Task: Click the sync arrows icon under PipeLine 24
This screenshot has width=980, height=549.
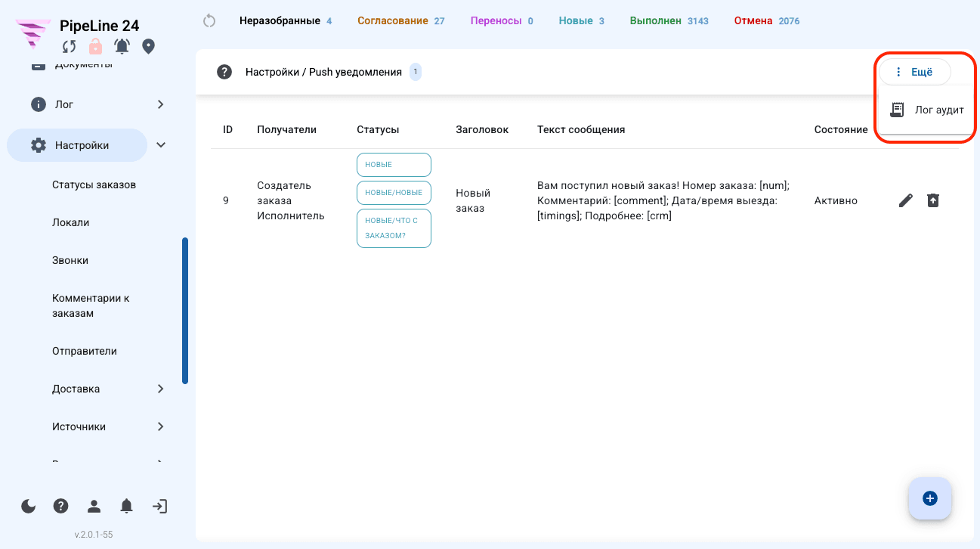Action: point(69,47)
